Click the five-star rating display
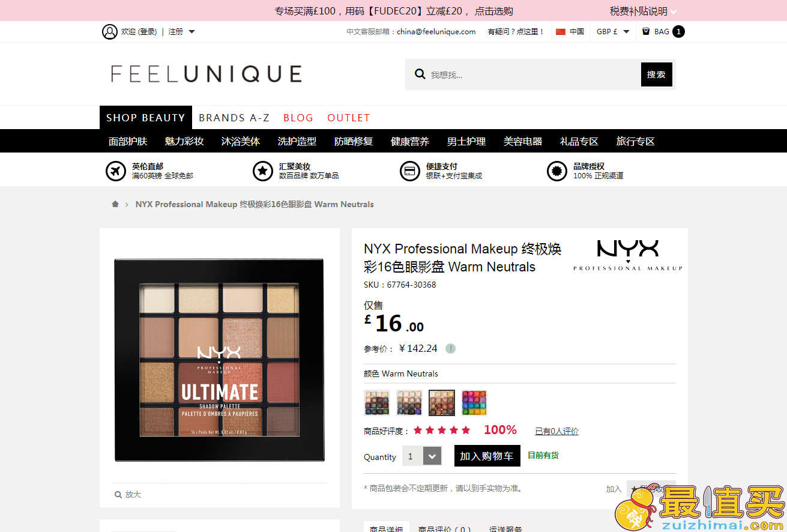 click(x=442, y=431)
